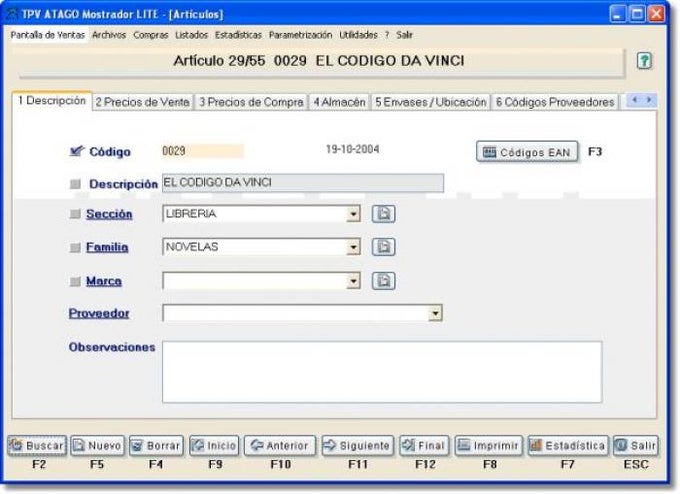Switch to the 3 Precios de Compra tab

pos(251,102)
